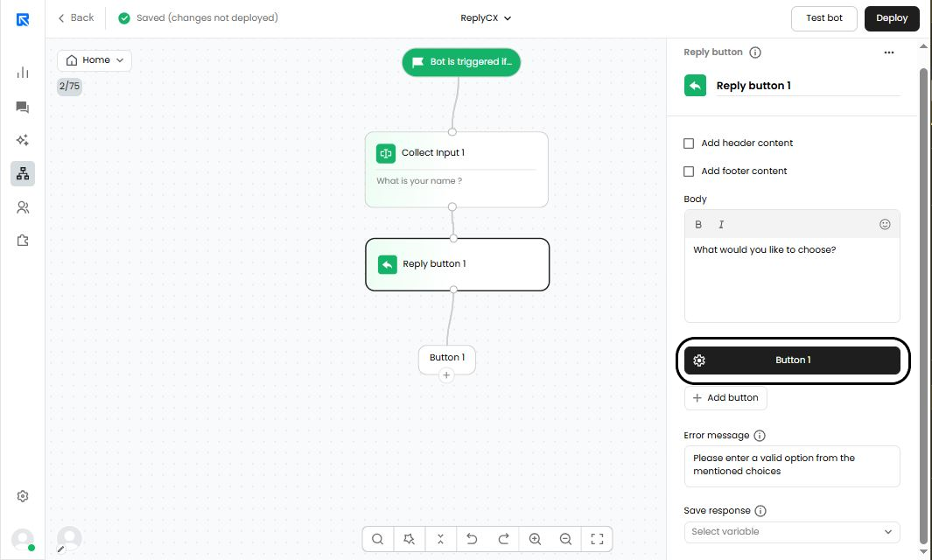The image size is (932, 560).
Task: Enable Add header content checkbox
Action: tap(689, 143)
